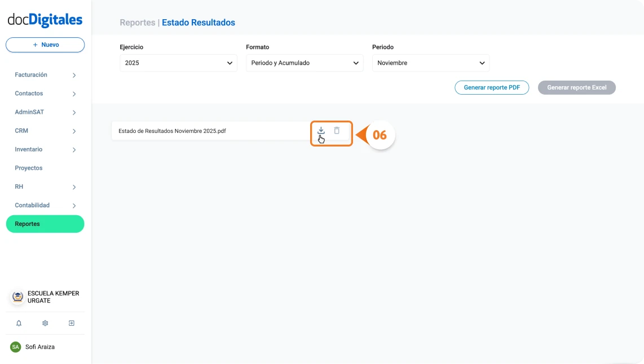Open settings gear icon in sidebar
Viewport: 644px width, 364px height.
pos(45,323)
